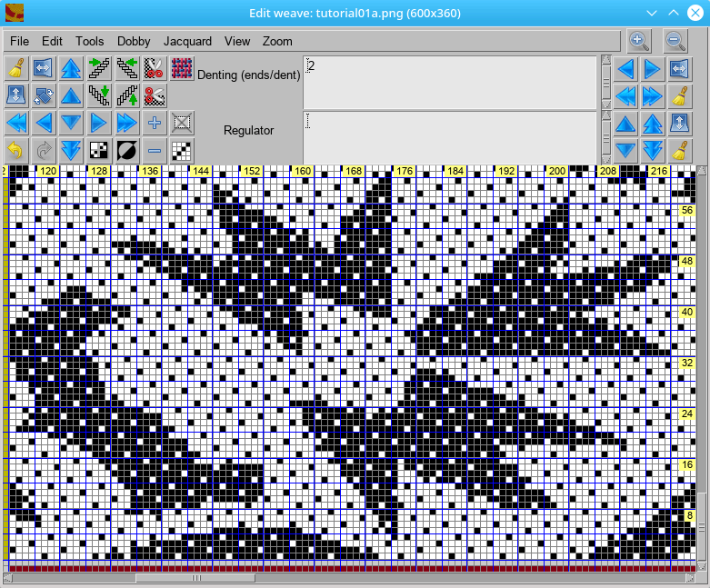Click row ruler label 24
The height and width of the screenshot is (588, 710).
pyautogui.click(x=687, y=414)
